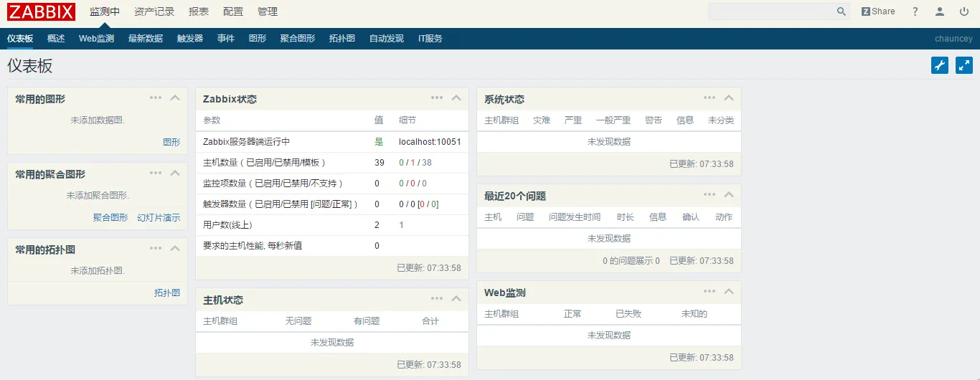Open the 主机状态 widget dots menu

pyautogui.click(x=437, y=298)
